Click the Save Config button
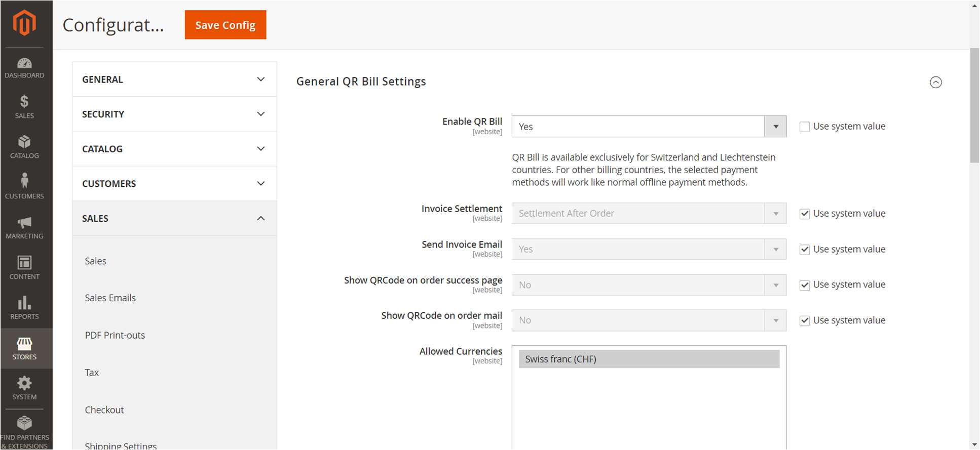This screenshot has height=450, width=980. 225,25
